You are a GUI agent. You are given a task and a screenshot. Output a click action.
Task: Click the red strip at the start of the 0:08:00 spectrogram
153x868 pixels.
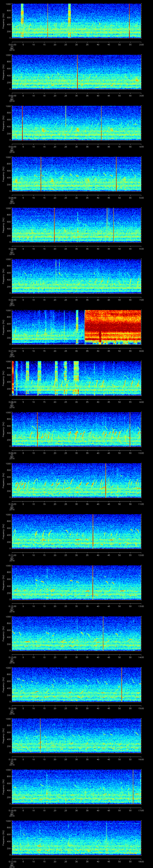(x=13, y=377)
